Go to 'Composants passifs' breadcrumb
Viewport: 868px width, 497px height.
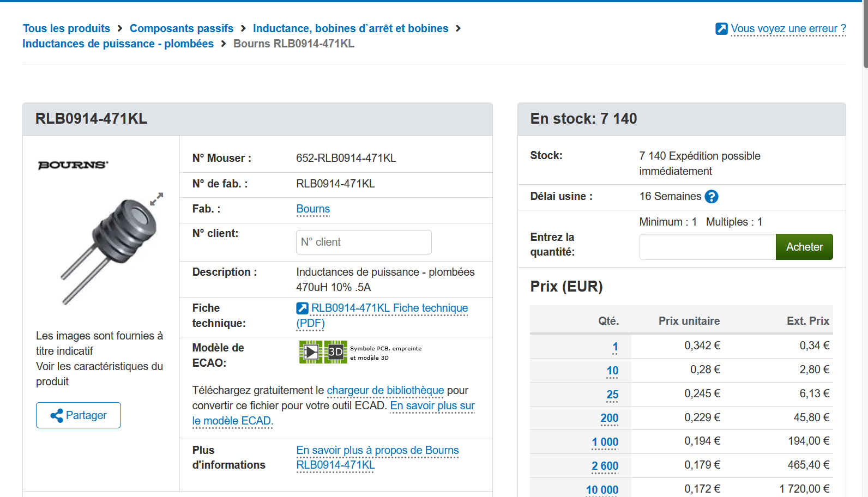point(182,28)
